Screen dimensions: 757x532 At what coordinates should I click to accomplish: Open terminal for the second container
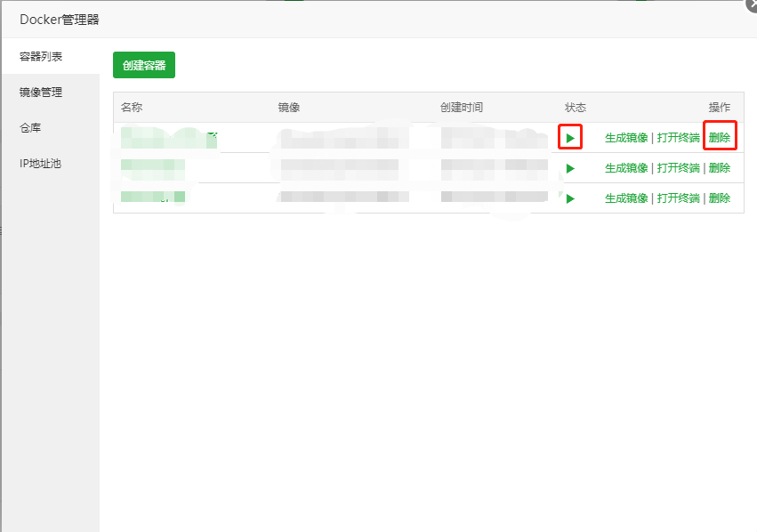click(678, 168)
